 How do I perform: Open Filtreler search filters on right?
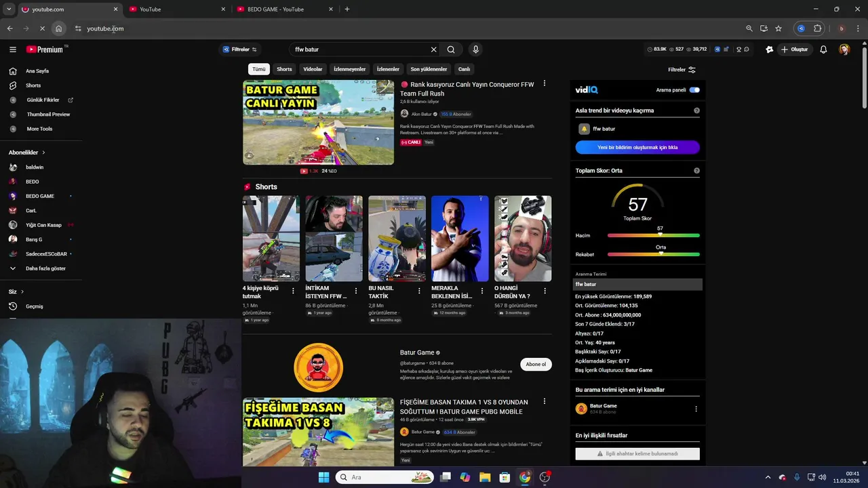tap(682, 70)
